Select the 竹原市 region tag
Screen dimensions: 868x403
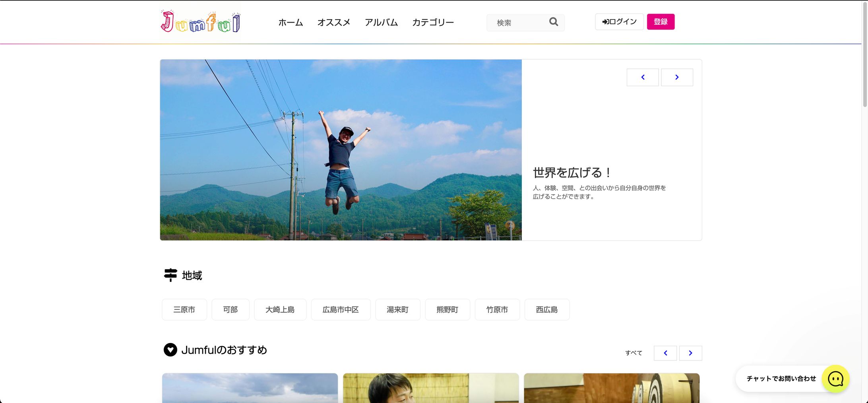click(497, 310)
